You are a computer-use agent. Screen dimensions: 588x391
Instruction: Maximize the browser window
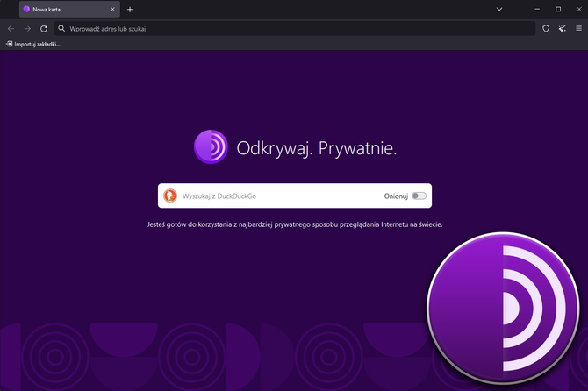coord(558,9)
